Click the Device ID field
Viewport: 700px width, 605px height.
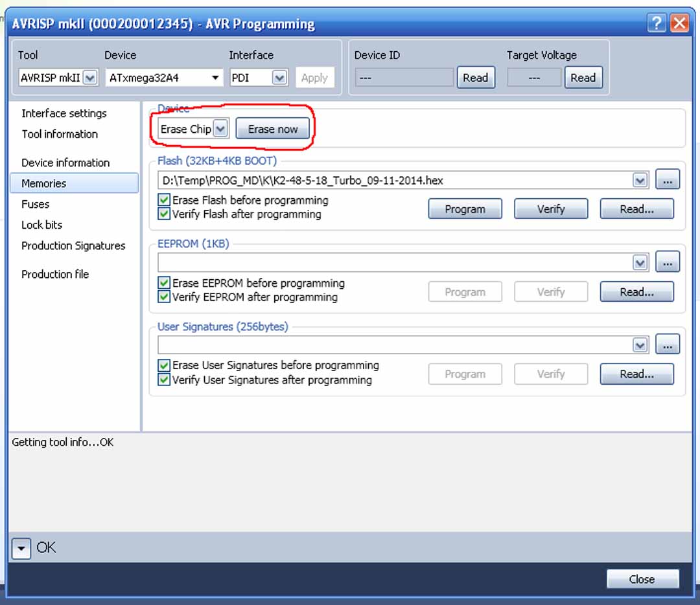pyautogui.click(x=404, y=78)
